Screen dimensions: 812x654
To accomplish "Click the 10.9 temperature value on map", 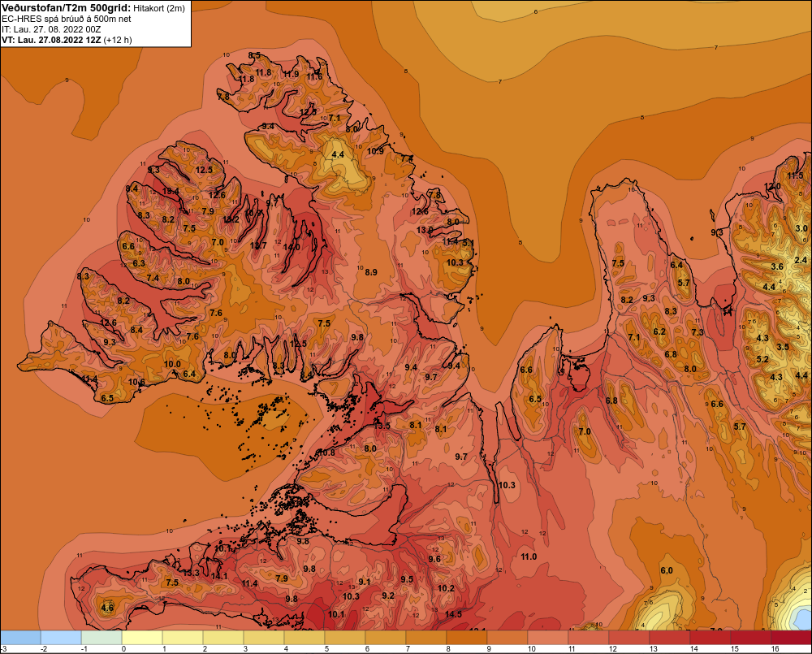I will coord(375,151).
